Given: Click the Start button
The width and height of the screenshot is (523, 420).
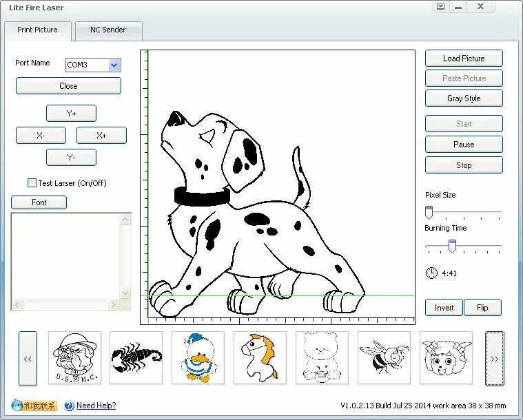Looking at the screenshot, I should (464, 124).
